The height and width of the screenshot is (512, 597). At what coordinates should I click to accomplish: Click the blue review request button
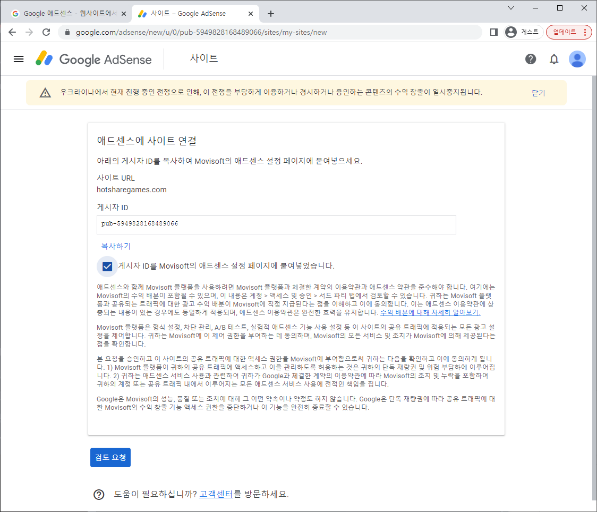coord(110,457)
